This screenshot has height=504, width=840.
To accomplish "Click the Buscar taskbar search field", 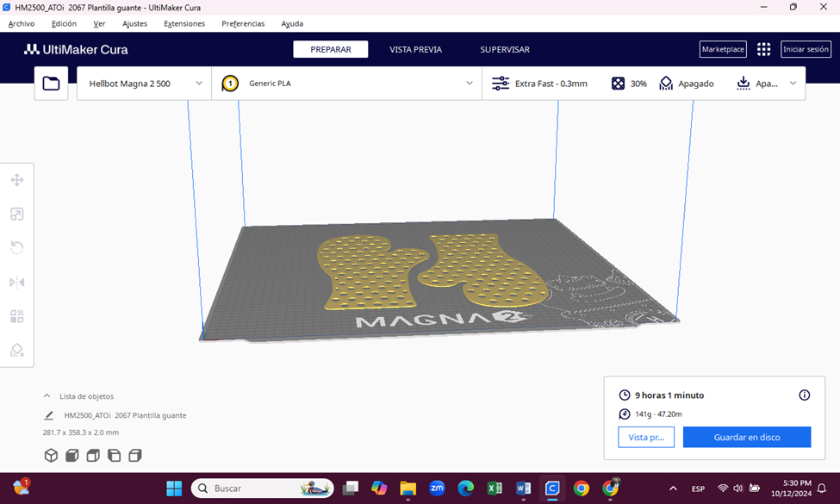I will [263, 488].
